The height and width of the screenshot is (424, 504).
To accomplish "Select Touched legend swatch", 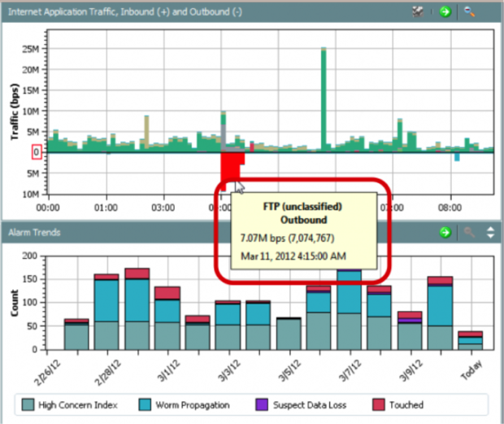I will click(x=379, y=404).
